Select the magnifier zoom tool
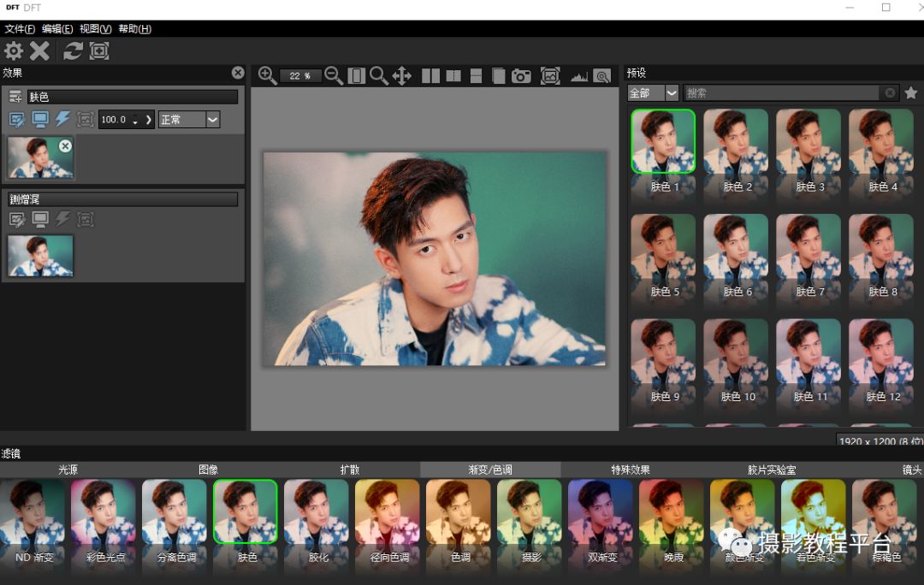924x585 pixels. click(x=379, y=75)
